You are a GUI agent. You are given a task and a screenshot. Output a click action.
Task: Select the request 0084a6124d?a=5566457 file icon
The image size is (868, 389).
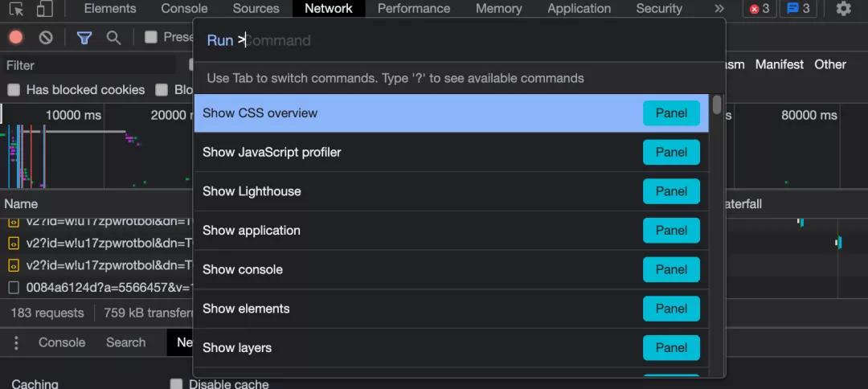click(x=14, y=287)
